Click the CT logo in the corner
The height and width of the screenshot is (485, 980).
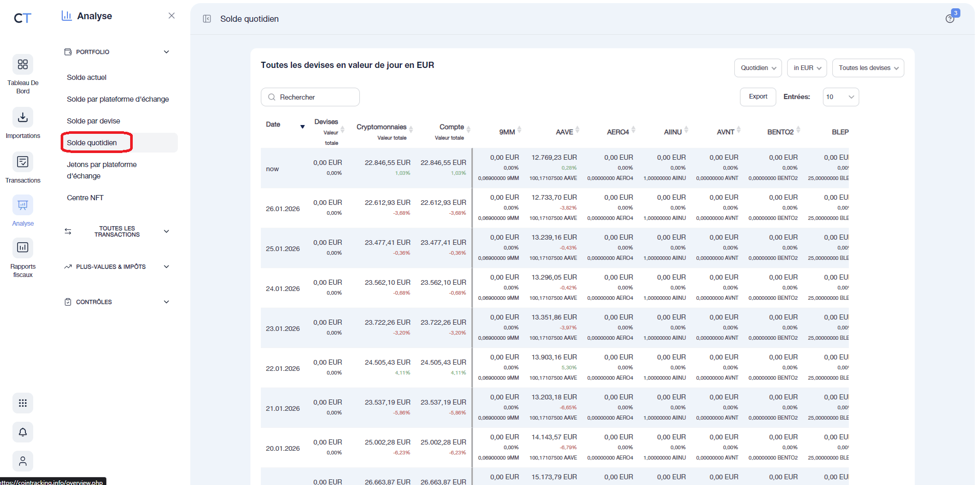21,18
